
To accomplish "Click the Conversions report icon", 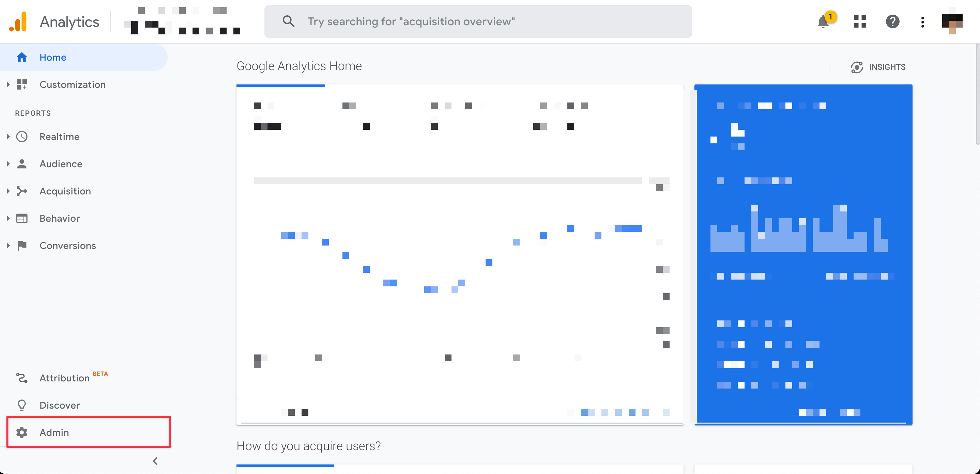I will point(22,246).
